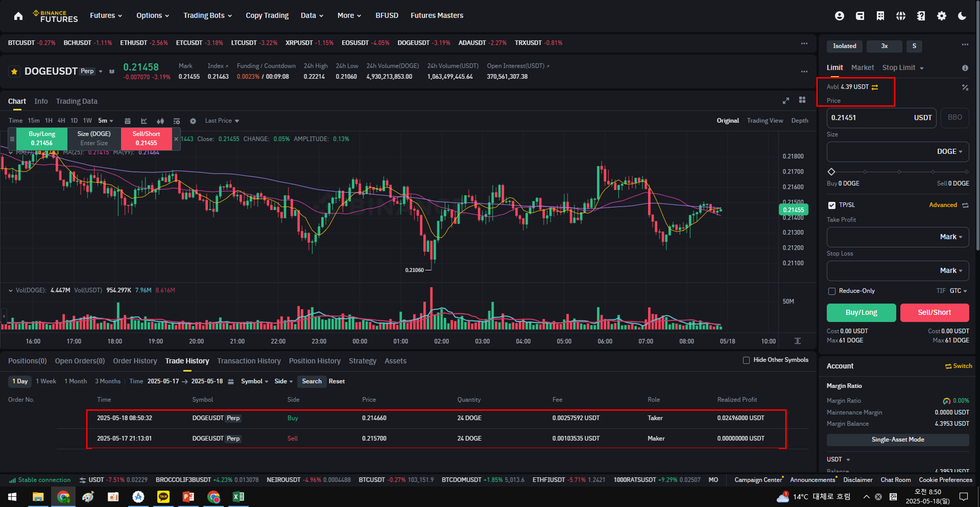
Task: Open chart settings gear icon
Action: tap(193, 121)
